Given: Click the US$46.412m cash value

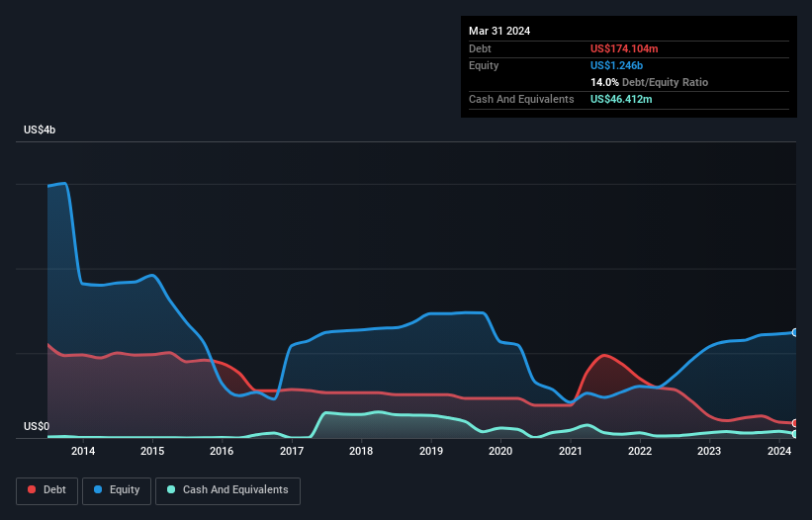Looking at the screenshot, I should [621, 99].
